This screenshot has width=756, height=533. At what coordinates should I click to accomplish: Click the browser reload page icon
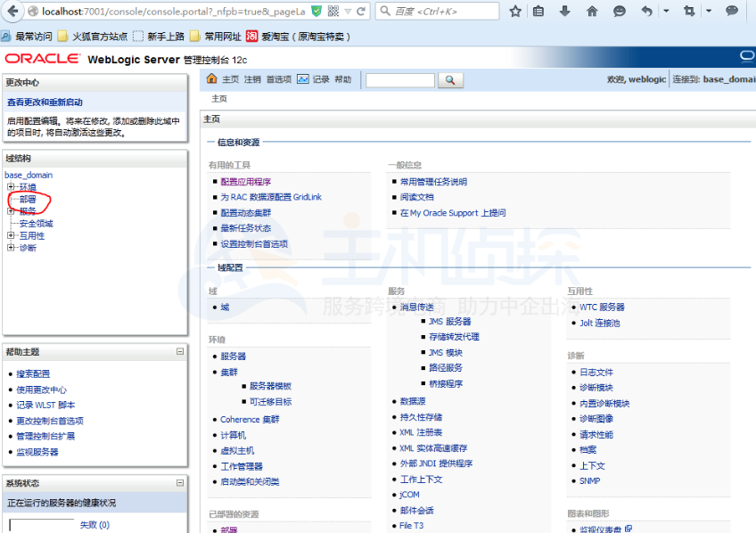coord(362,12)
